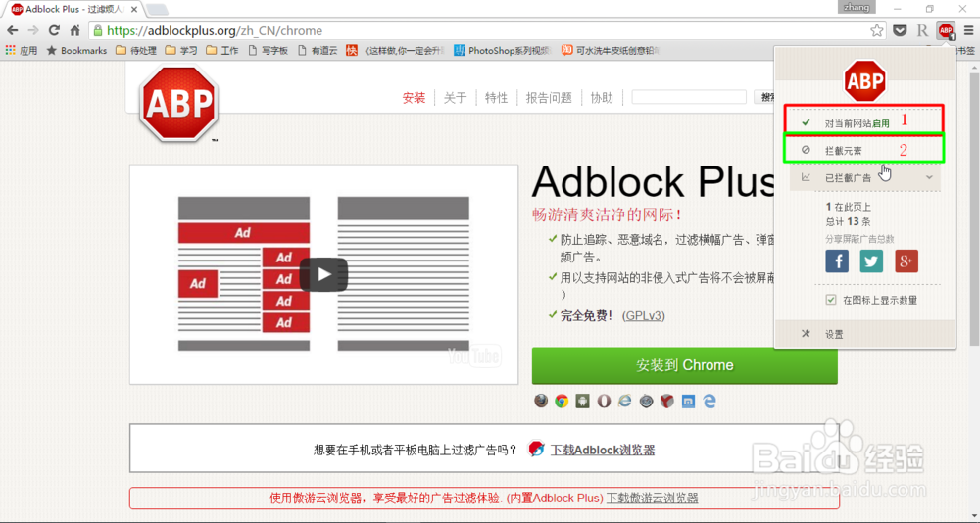Collapse the 已拦截广告 section arrow
The image size is (980, 523).
[x=929, y=177]
